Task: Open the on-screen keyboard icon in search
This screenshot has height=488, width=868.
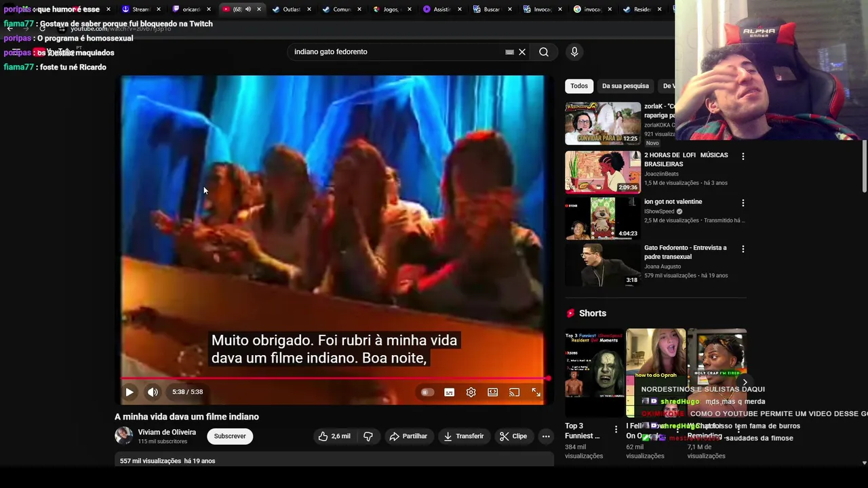Action: (509, 52)
